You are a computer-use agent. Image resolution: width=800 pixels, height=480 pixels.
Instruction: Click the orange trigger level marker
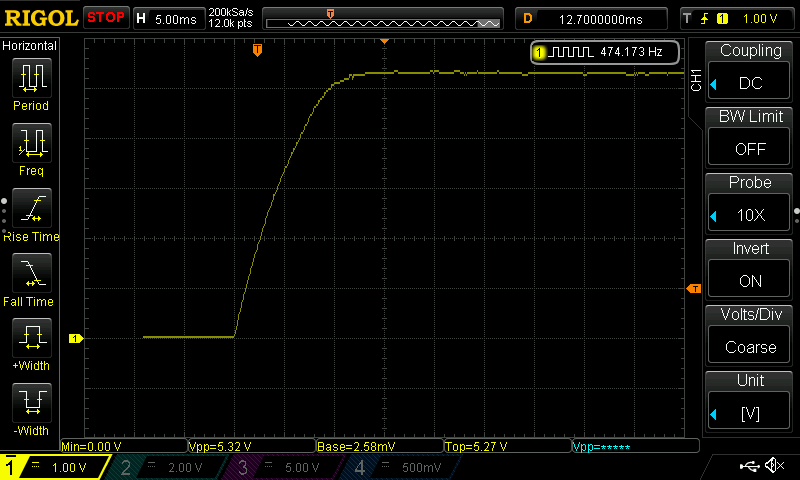coord(693,289)
